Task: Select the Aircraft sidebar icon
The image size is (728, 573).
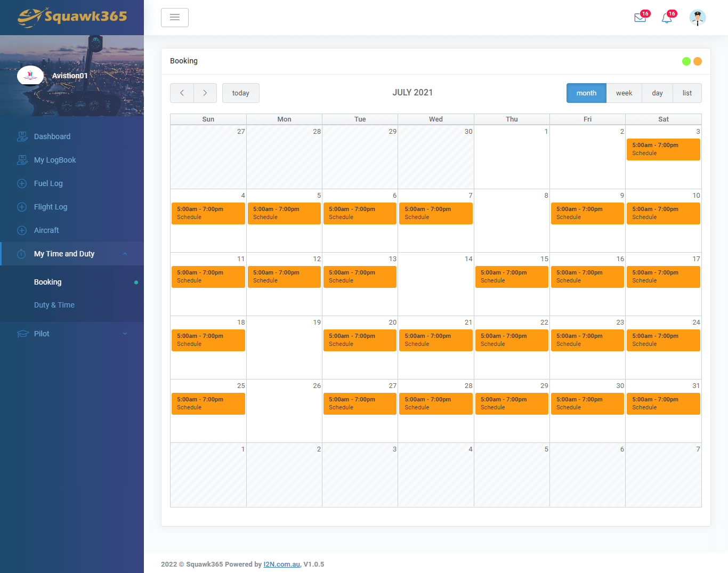Action: (22, 230)
